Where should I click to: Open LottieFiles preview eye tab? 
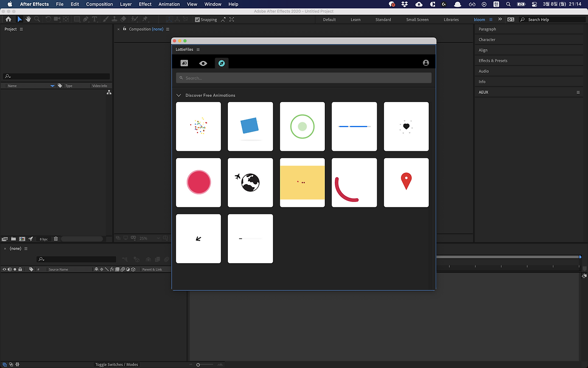tap(203, 63)
